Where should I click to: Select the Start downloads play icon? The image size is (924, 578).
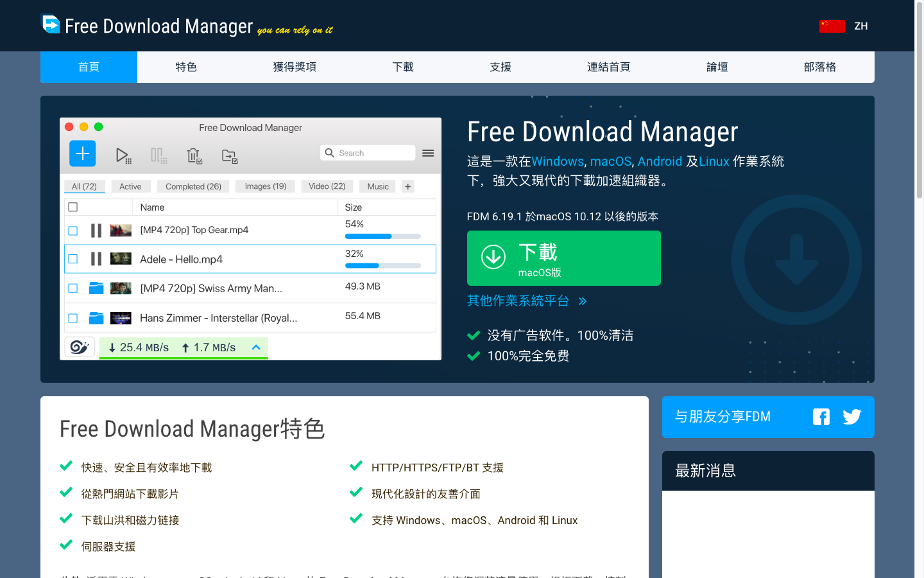point(122,153)
